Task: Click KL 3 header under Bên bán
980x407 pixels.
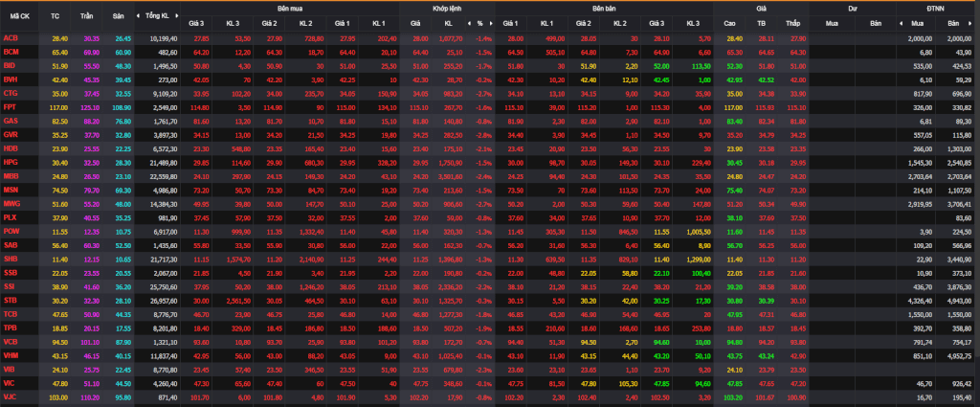Action: pos(693,24)
